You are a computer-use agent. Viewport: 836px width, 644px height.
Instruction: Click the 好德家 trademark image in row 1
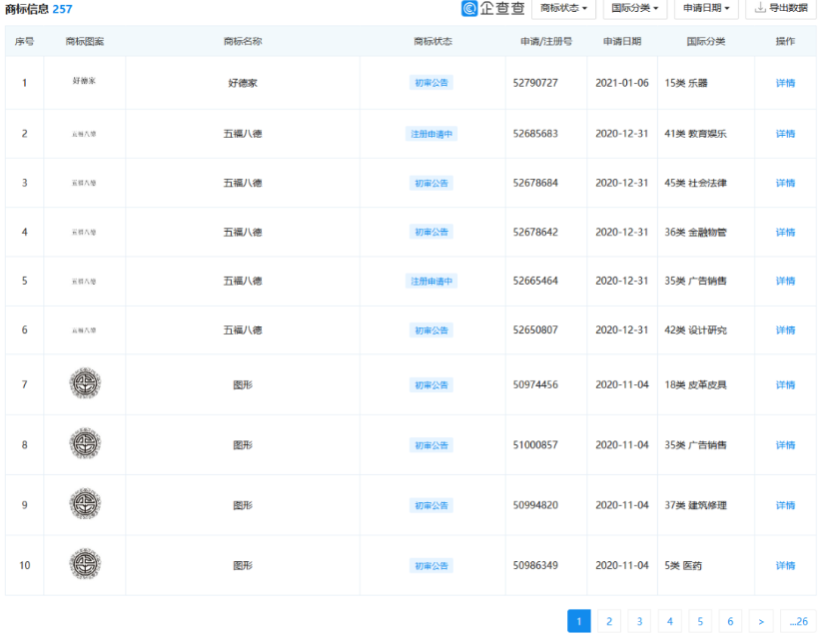tap(84, 81)
